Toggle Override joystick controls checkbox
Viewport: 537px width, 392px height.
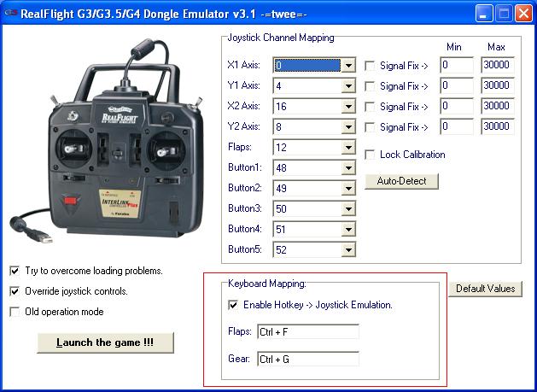coord(15,291)
